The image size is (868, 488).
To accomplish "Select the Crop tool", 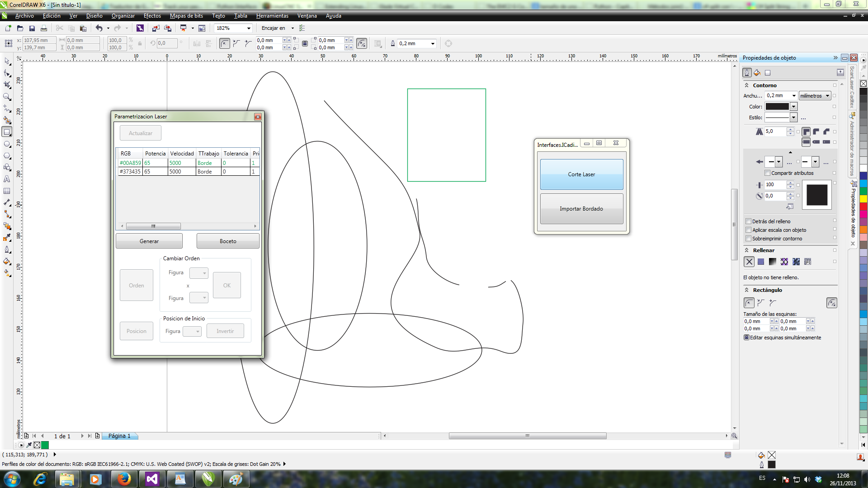I will coord(7,84).
